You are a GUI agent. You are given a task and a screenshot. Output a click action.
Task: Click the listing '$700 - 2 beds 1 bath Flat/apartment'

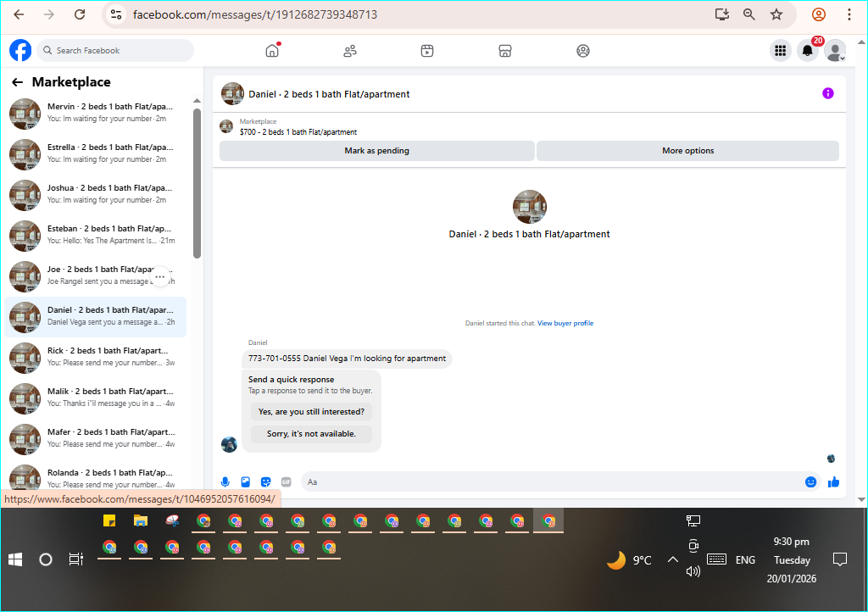298,132
